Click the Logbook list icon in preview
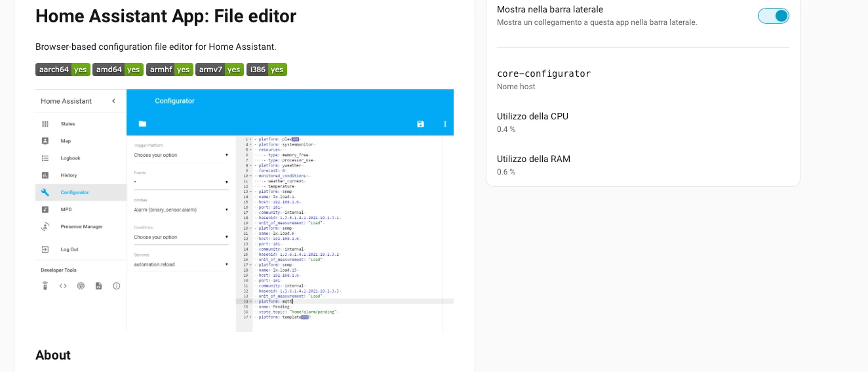This screenshot has height=372, width=868. pyautogui.click(x=45, y=158)
